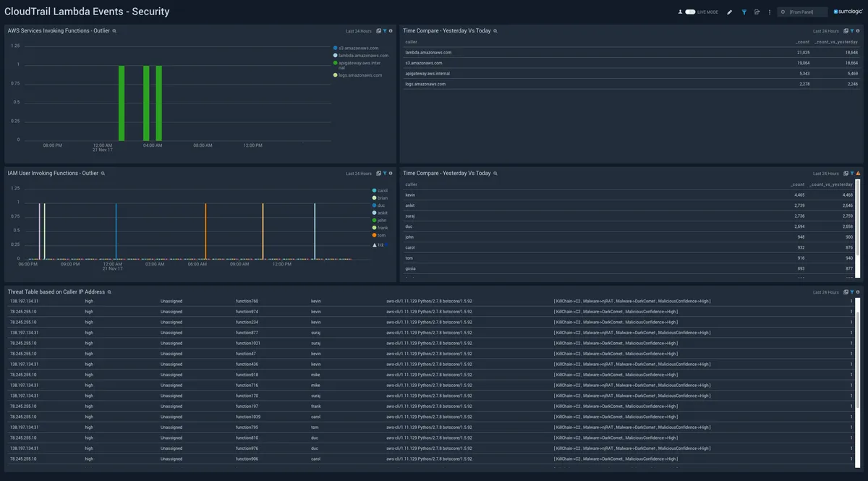Click filter icon on Threat Table panel
This screenshot has width=868, height=481.
point(851,292)
